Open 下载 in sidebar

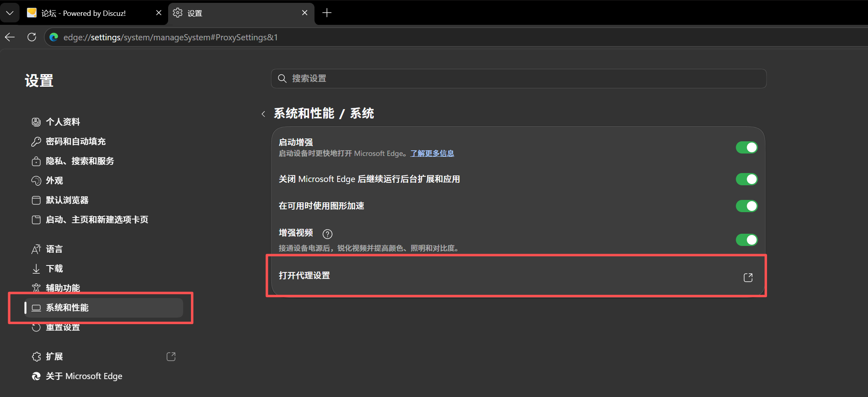point(104,268)
